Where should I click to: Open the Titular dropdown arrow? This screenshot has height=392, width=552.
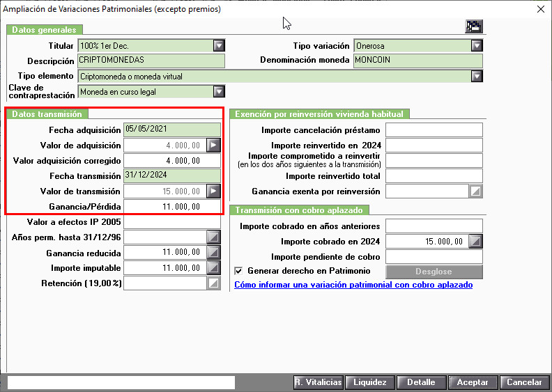(x=219, y=46)
